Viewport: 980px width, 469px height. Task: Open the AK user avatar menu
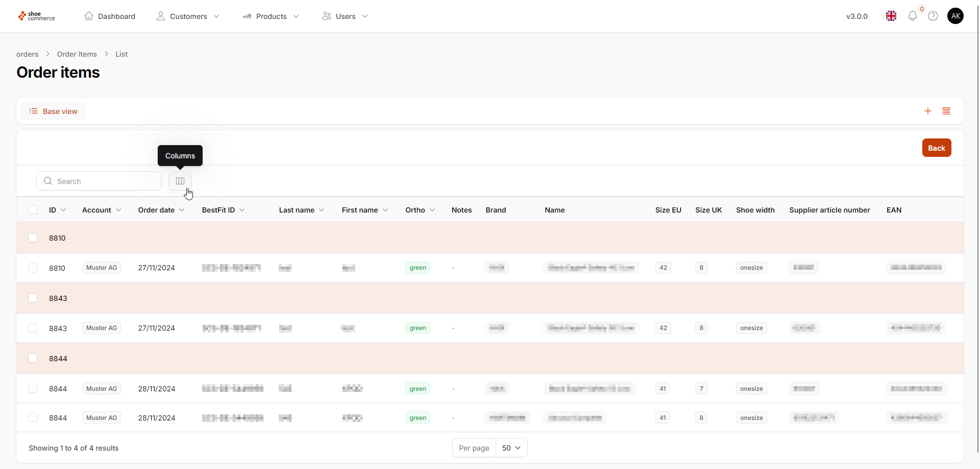pos(955,16)
